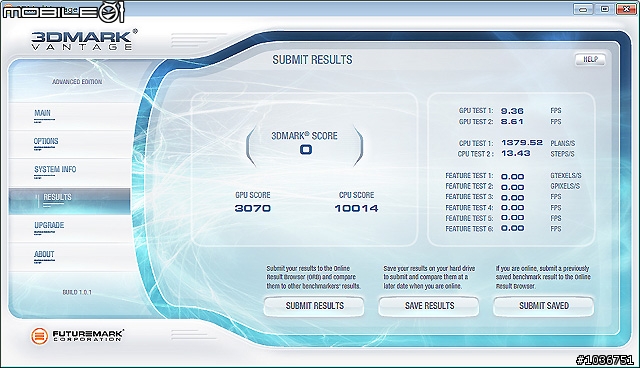Click the Save Results button

pyautogui.click(x=429, y=306)
